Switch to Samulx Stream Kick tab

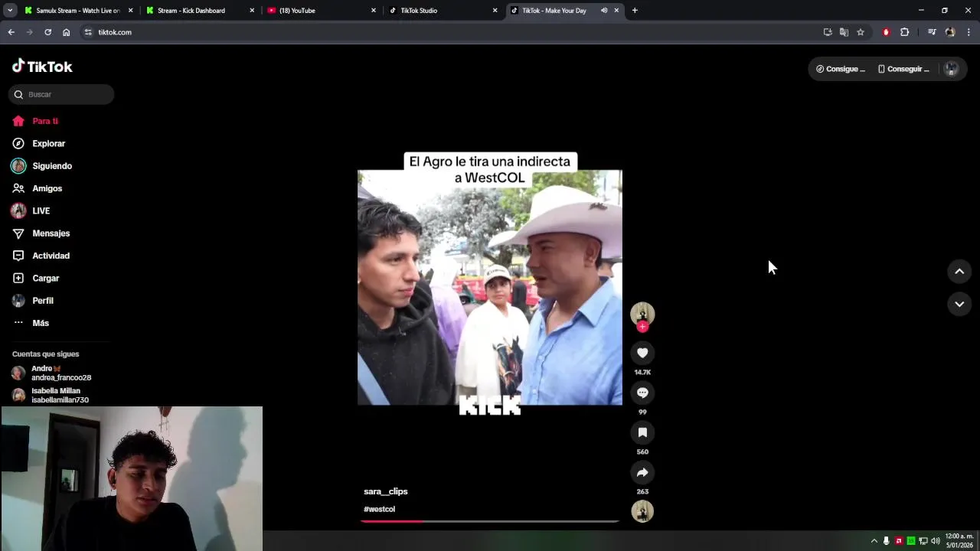click(x=77, y=11)
